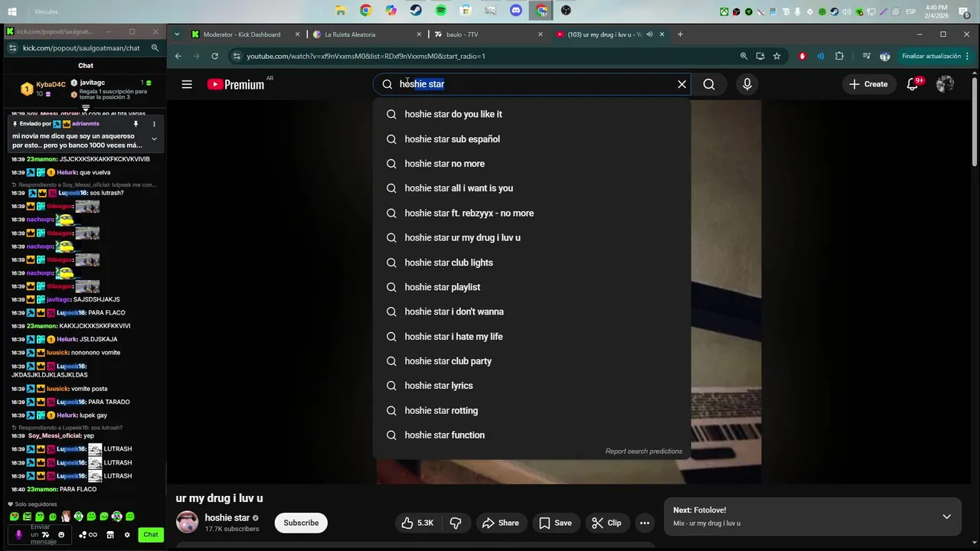Select suggestion 'hoshie star playlist'
980x551 pixels.
point(531,287)
